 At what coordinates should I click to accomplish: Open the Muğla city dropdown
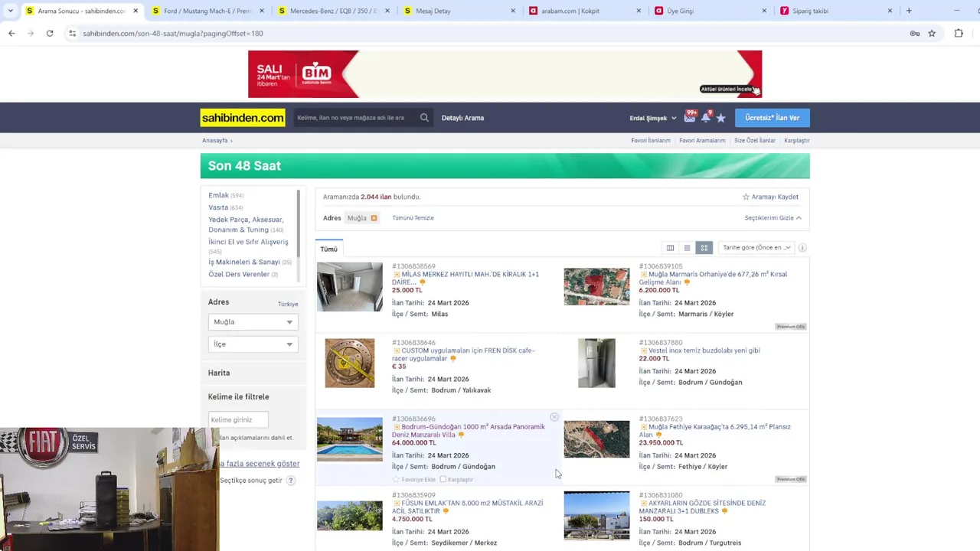[x=253, y=322]
